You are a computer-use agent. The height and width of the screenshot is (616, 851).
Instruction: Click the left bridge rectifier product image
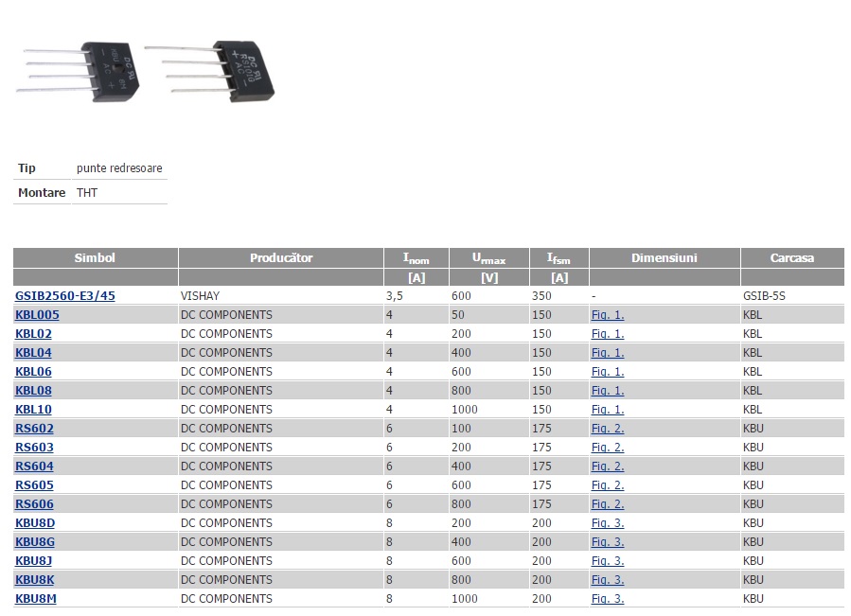pos(80,71)
